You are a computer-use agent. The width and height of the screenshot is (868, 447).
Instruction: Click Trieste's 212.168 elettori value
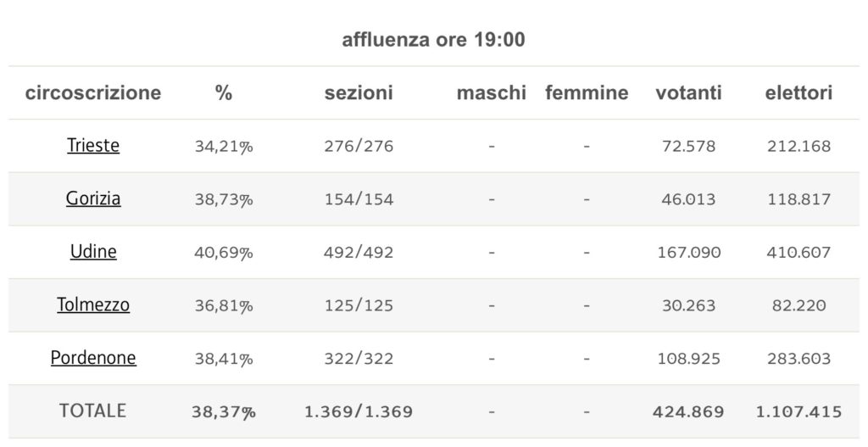pyautogui.click(x=798, y=146)
